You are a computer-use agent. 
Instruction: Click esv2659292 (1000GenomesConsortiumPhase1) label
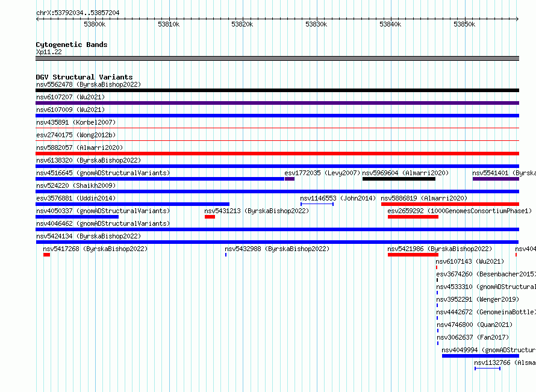[460, 211]
